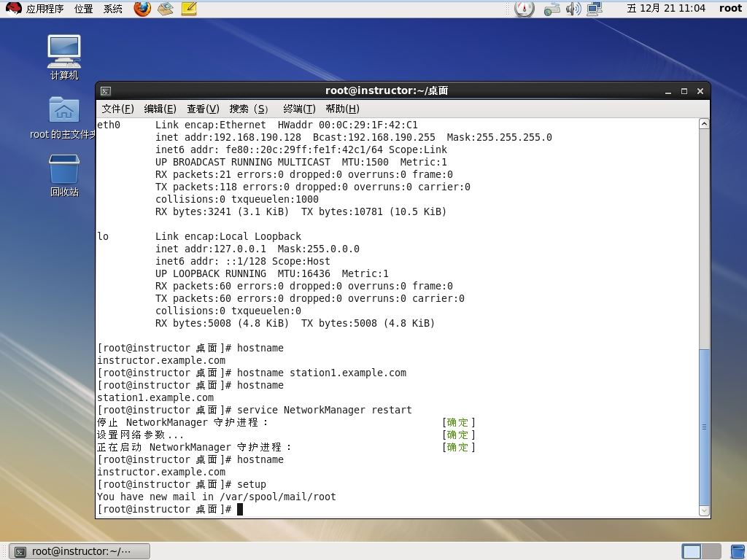Open the volume speaker icon
Image resolution: width=747 pixels, height=560 pixels.
point(573,9)
